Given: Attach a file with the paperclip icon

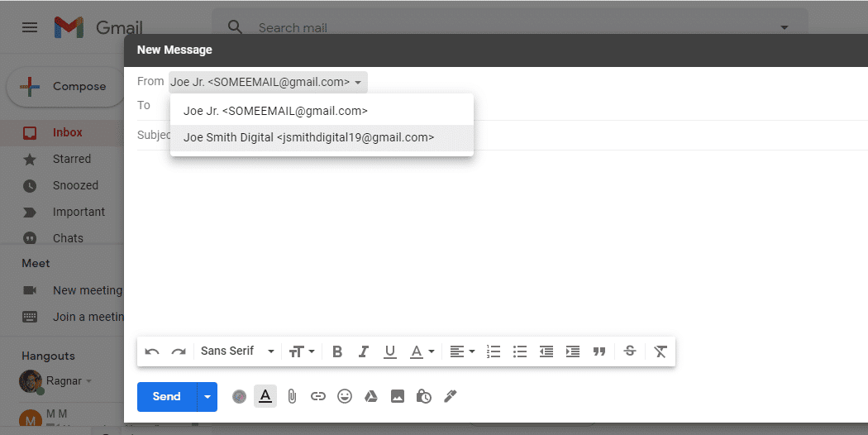Looking at the screenshot, I should click(292, 397).
